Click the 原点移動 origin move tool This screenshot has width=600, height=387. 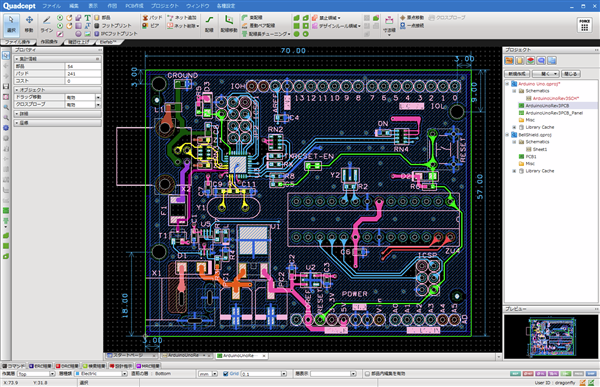pyautogui.click(x=412, y=18)
